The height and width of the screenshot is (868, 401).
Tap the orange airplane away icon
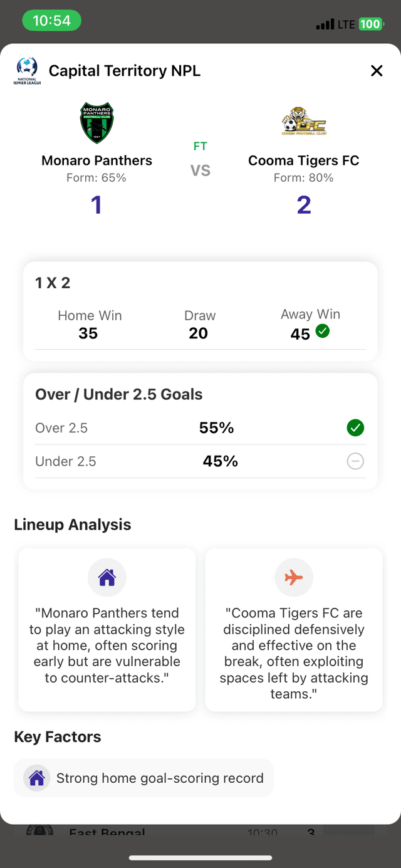294,577
